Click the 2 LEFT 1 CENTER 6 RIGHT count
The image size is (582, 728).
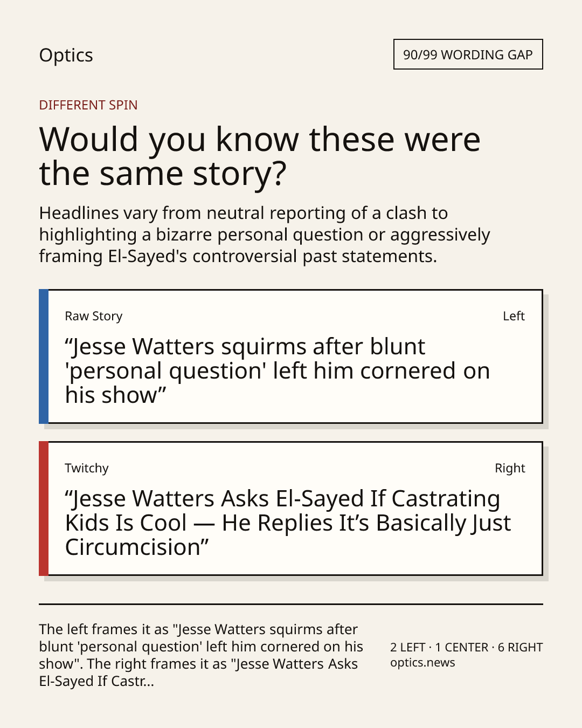(467, 647)
